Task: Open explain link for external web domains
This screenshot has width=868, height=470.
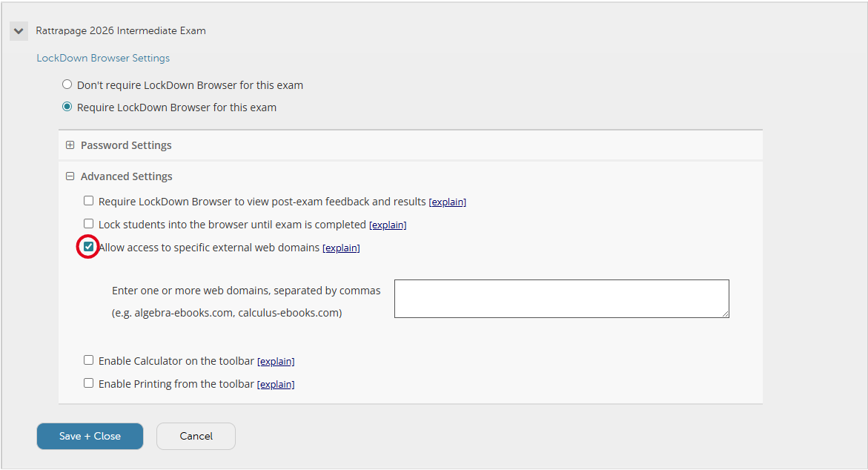Action: pyautogui.click(x=341, y=248)
